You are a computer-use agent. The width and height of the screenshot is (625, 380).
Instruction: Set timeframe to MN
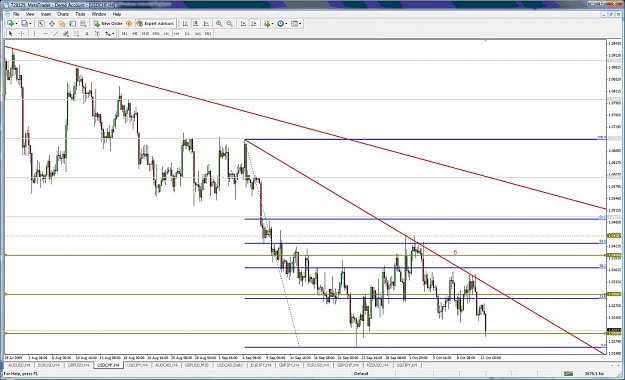(x=208, y=33)
